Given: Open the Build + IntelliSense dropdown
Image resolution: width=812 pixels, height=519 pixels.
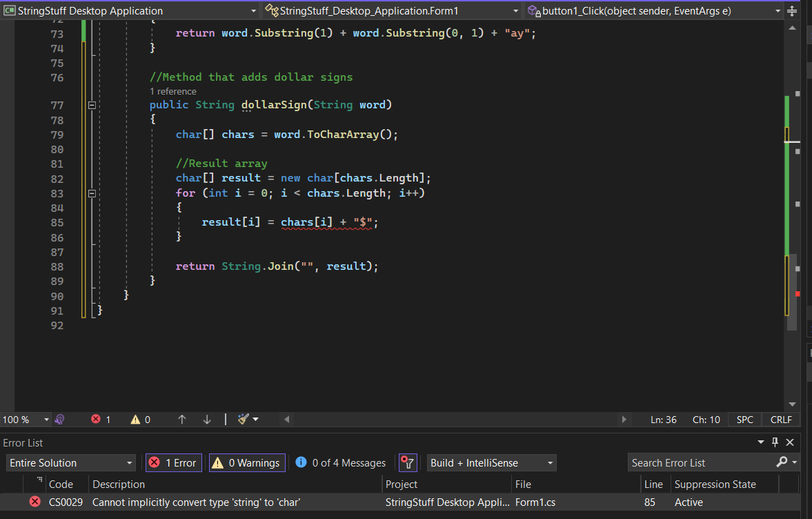Looking at the screenshot, I should pyautogui.click(x=491, y=462).
